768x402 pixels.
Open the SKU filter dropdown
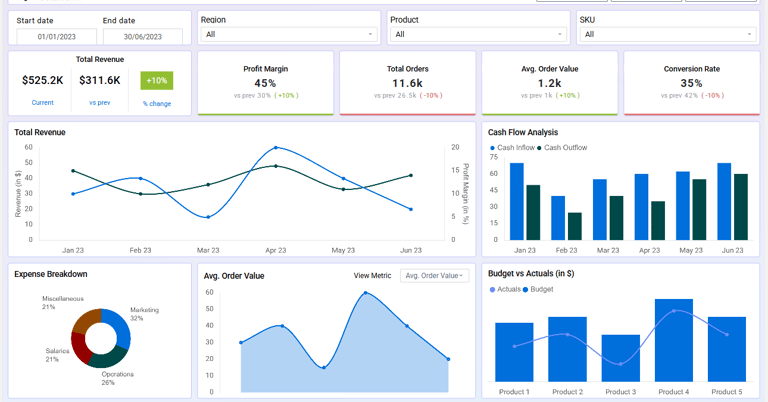tap(668, 34)
